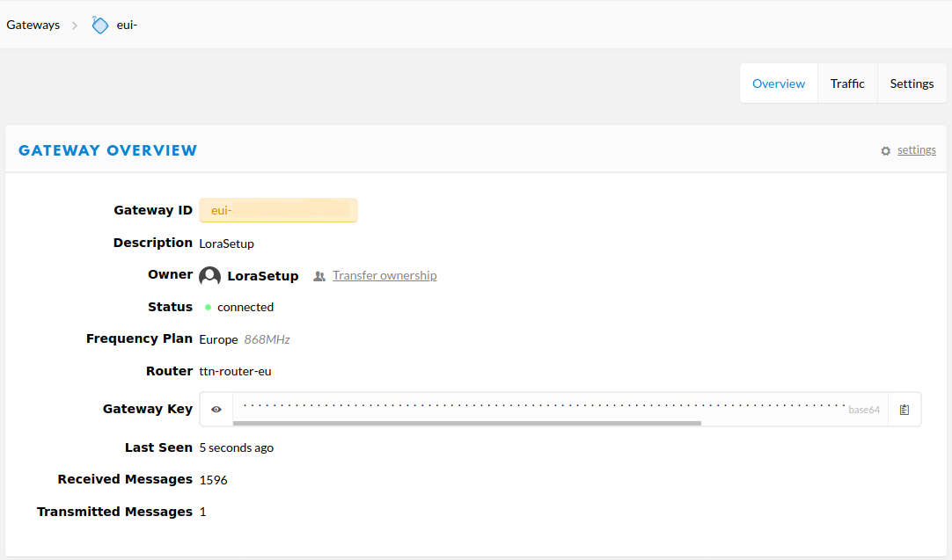952x560 pixels.
Task: Click the people icon beside Transfer ownership
Action: click(x=319, y=276)
